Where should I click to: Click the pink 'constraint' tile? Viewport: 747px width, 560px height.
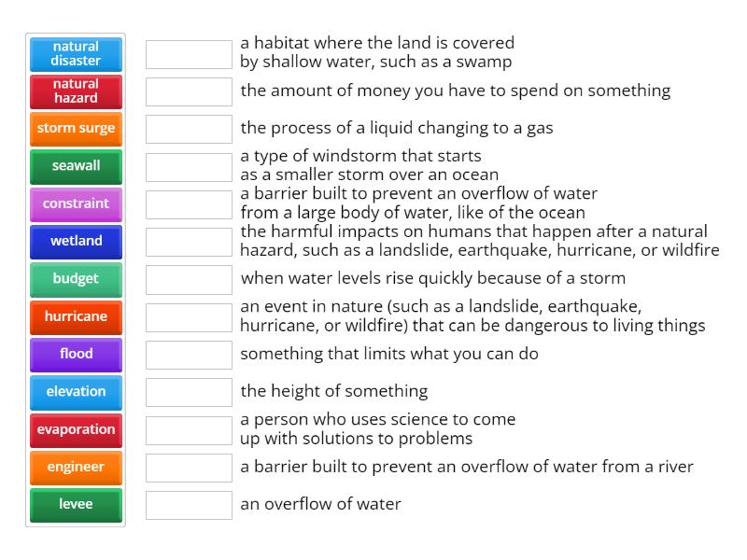tap(76, 203)
